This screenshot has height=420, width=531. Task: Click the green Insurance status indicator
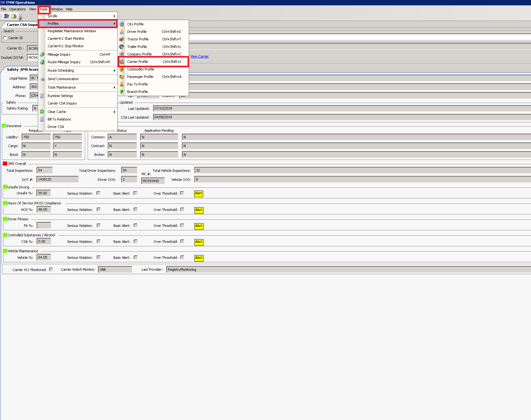[4, 125]
